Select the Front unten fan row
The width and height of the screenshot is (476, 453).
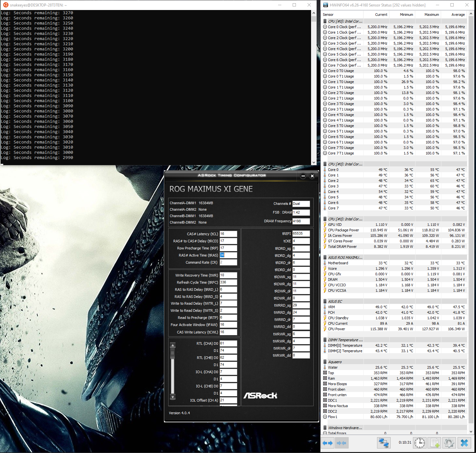pos(394,395)
